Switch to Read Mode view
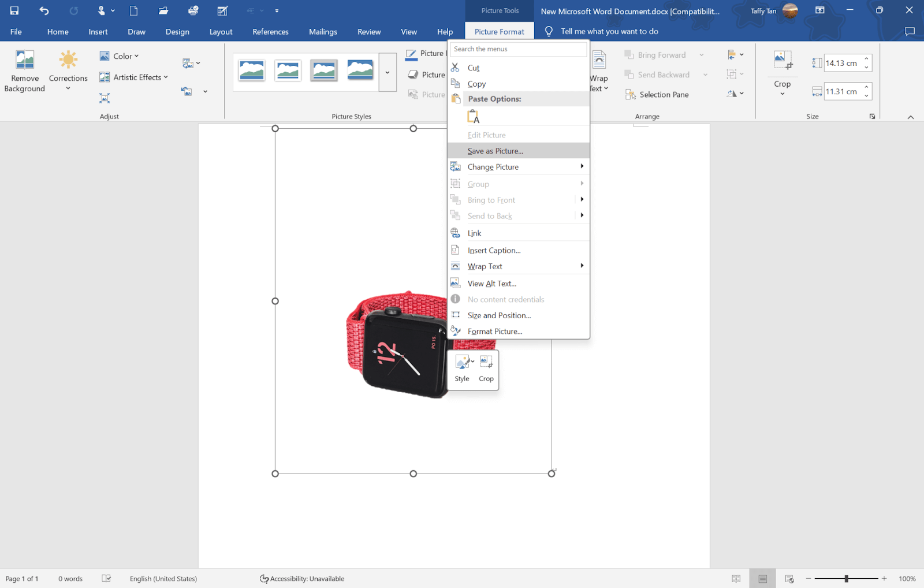 [x=736, y=578]
